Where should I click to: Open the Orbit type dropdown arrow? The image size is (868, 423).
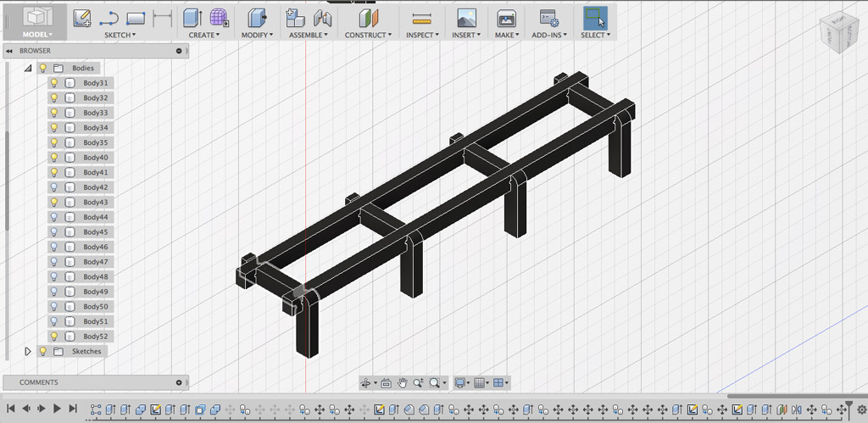376,383
